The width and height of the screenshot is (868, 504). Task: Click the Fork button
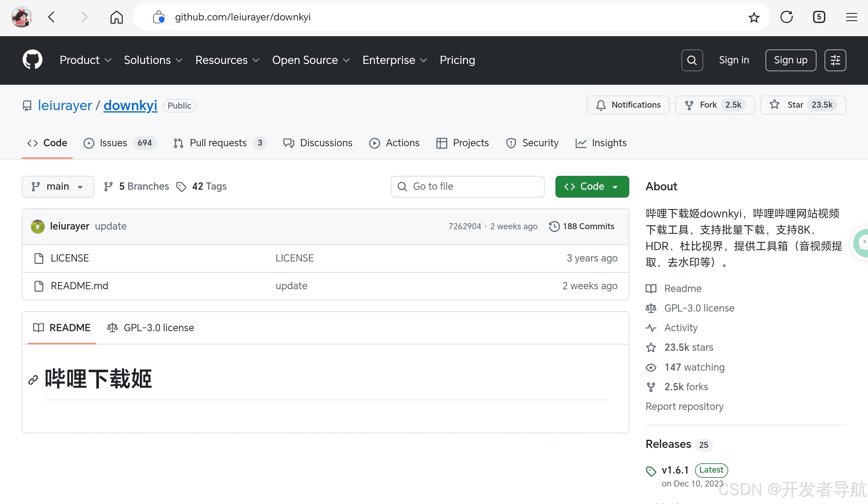point(715,105)
